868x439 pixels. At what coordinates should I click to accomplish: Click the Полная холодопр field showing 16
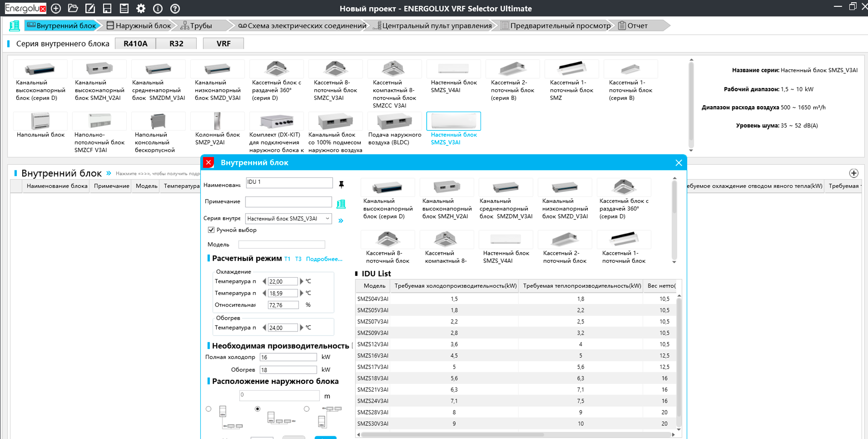click(x=288, y=357)
